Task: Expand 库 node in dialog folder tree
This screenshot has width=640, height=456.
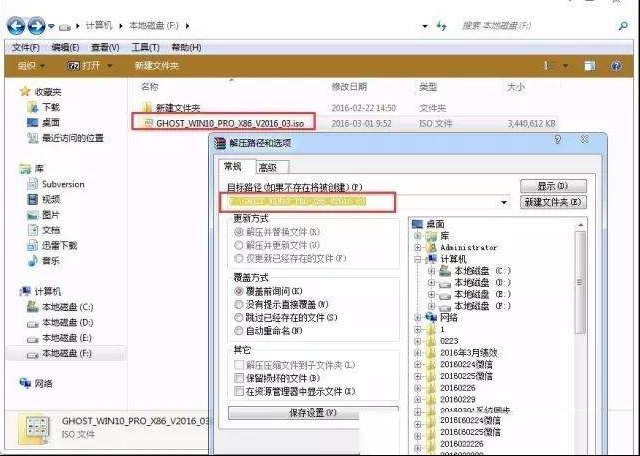Action: click(x=417, y=236)
